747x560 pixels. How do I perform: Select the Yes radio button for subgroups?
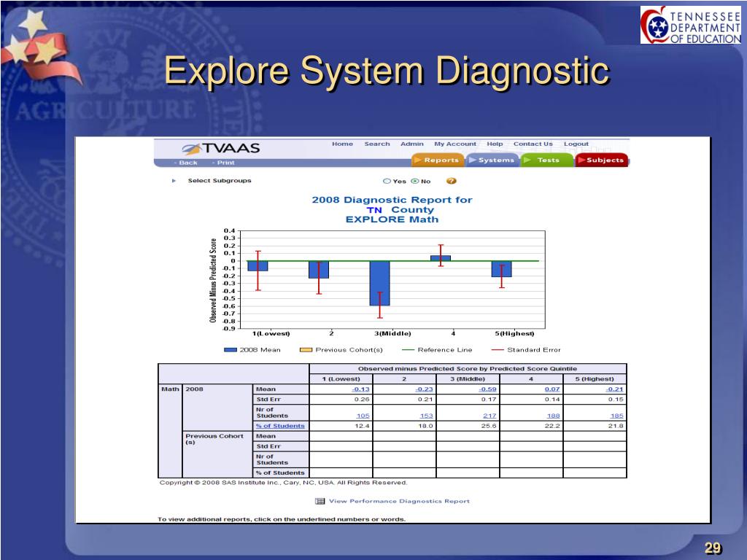point(387,181)
